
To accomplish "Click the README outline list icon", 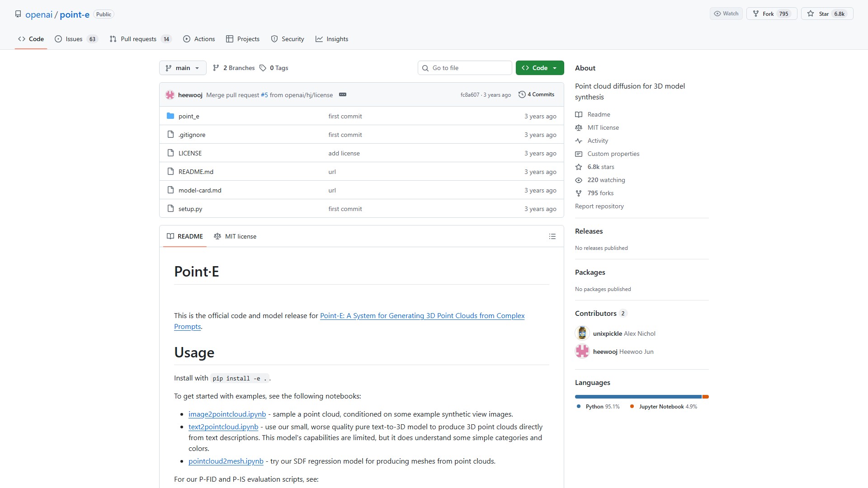I will point(552,236).
